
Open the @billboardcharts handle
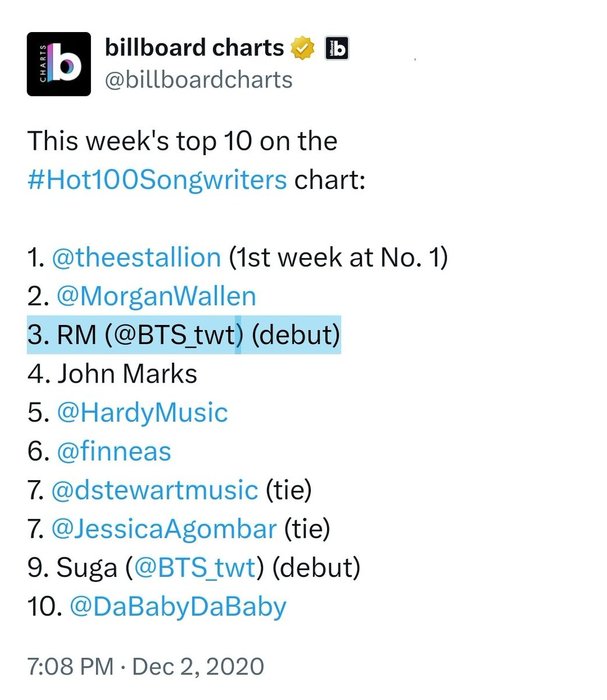coord(199,80)
